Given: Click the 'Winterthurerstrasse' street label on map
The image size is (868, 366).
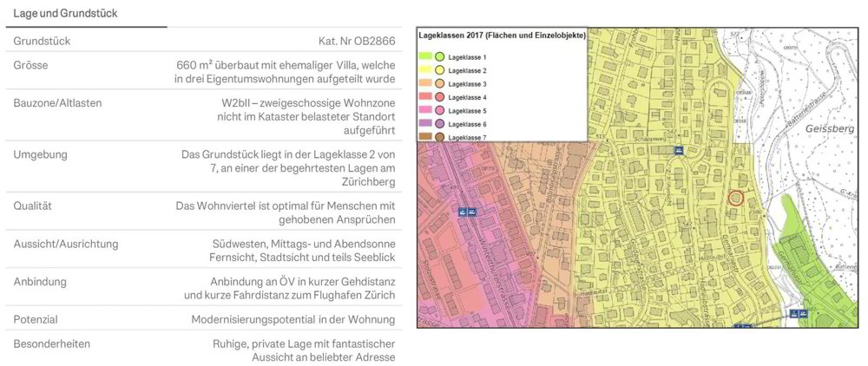Looking at the screenshot, I should (494, 273).
